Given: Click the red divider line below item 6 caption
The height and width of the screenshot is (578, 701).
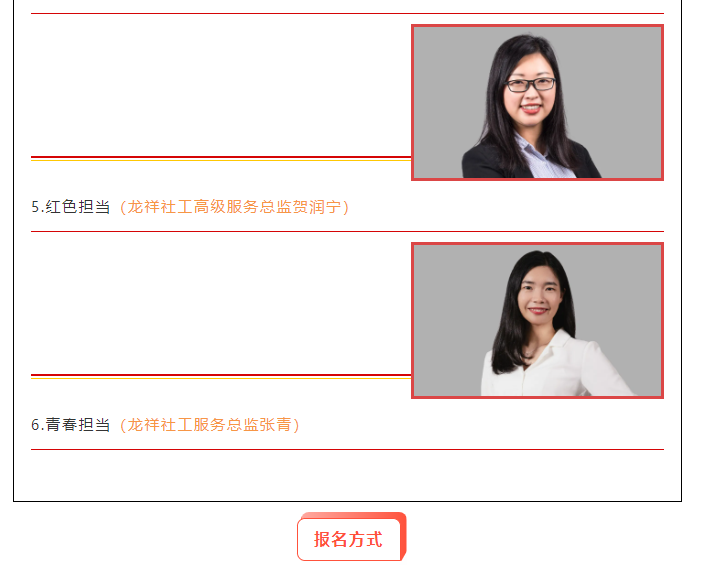Looking at the screenshot, I should [347, 449].
